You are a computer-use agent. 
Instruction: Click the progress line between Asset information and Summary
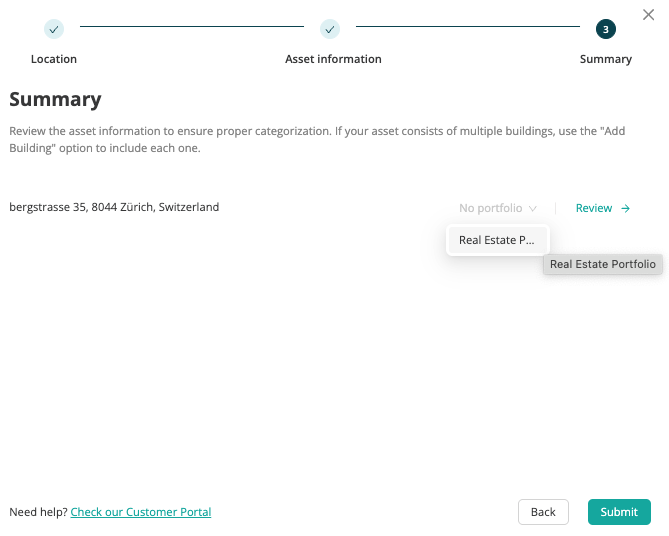468,26
